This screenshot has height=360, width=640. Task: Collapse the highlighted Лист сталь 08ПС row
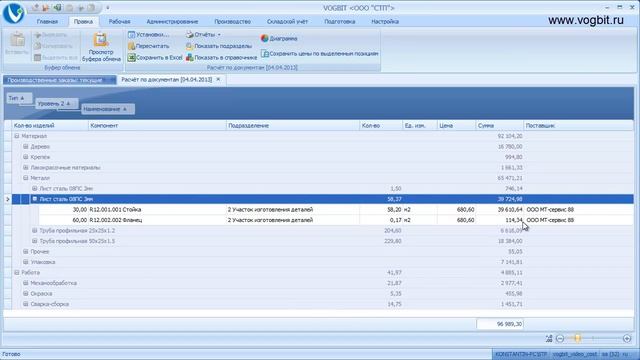(x=35, y=199)
